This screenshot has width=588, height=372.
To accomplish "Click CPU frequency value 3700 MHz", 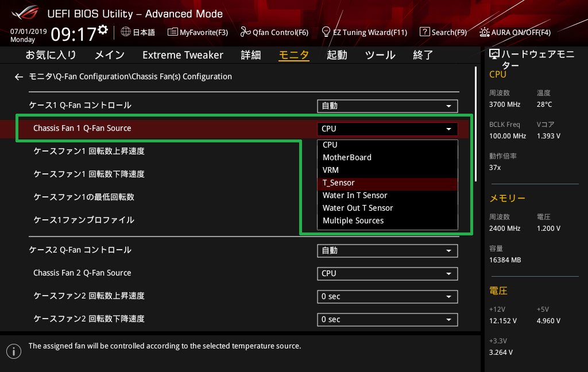I will click(x=505, y=104).
